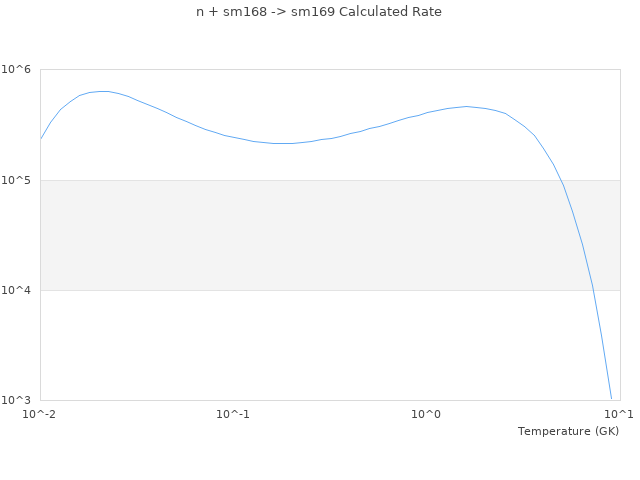Click the first peak of the blue curve

(102, 91)
